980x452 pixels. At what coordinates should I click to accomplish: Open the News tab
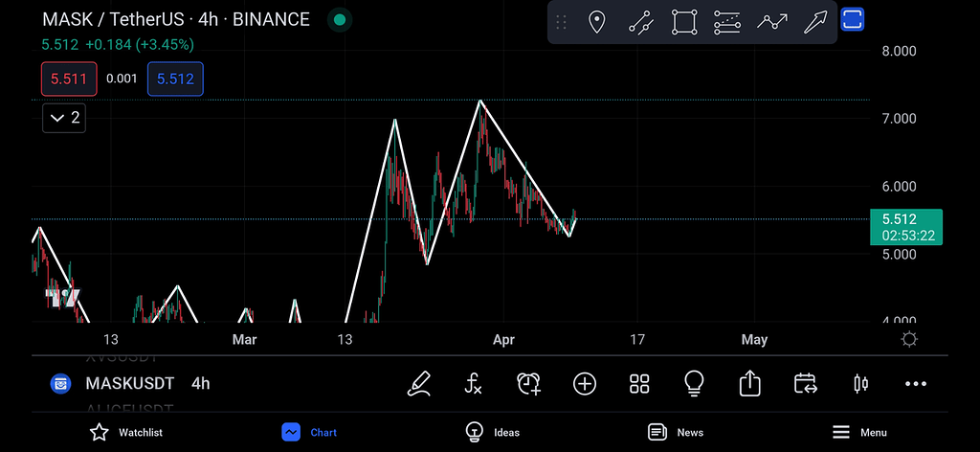676,432
